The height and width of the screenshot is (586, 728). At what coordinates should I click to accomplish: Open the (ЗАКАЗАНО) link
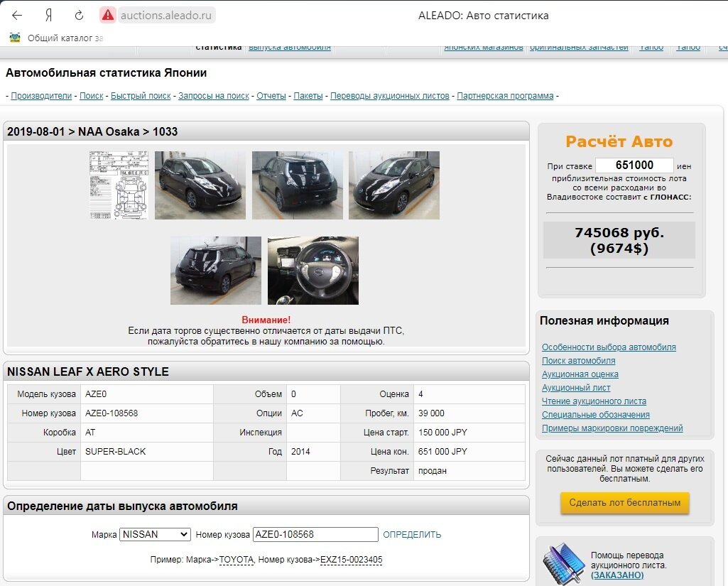[x=617, y=575]
